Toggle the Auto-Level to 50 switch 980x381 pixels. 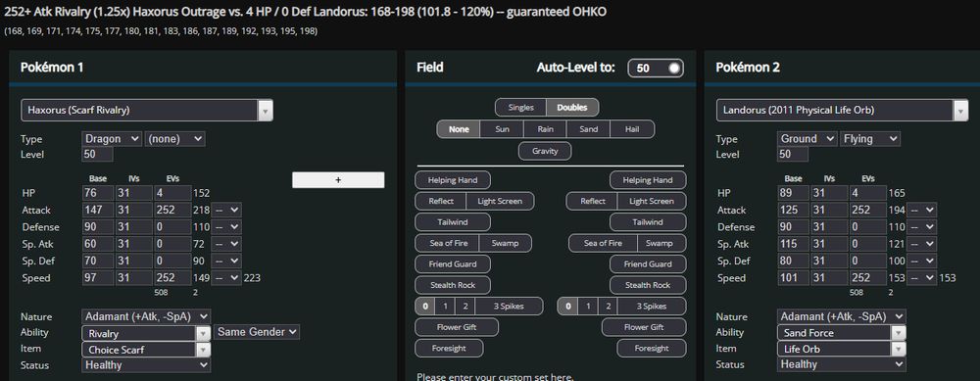point(656,69)
